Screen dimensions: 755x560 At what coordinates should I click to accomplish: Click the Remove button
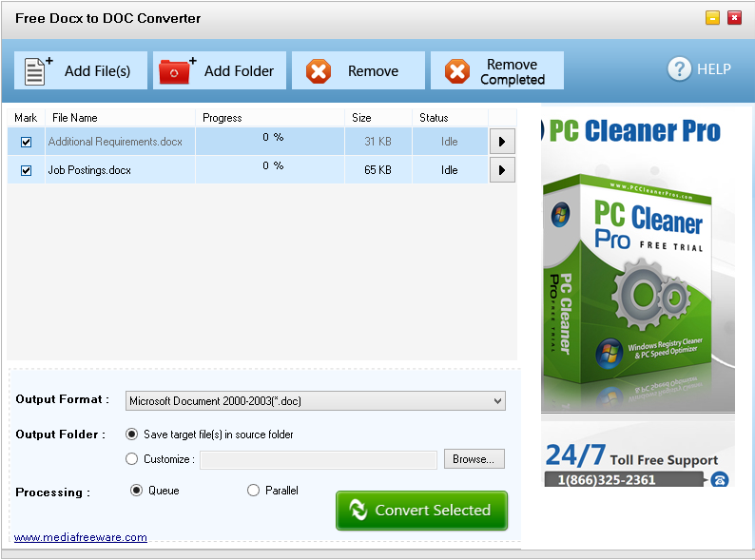358,70
